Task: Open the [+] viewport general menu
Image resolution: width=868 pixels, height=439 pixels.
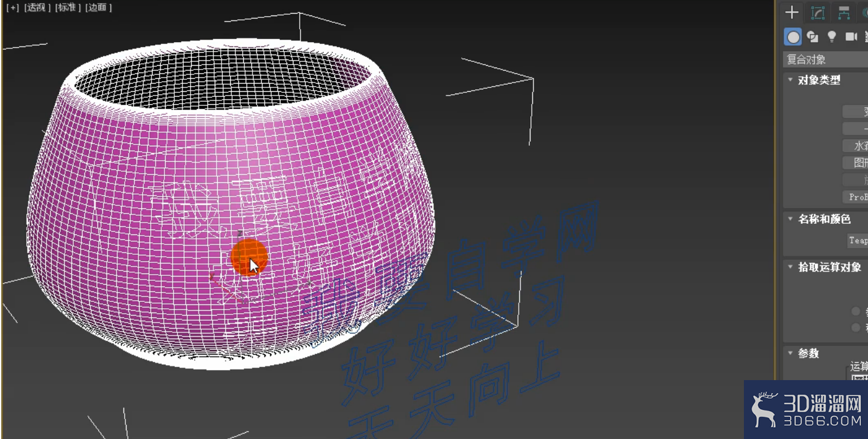Action: (x=12, y=8)
